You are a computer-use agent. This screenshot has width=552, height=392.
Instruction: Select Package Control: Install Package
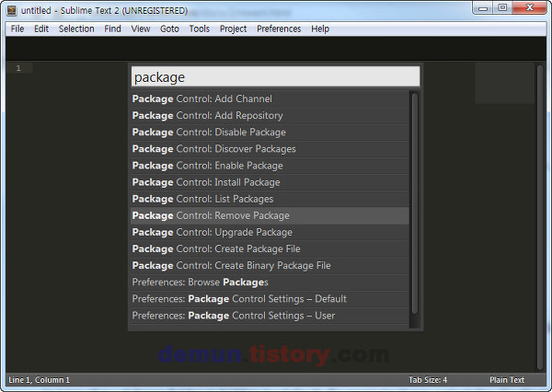[270, 182]
